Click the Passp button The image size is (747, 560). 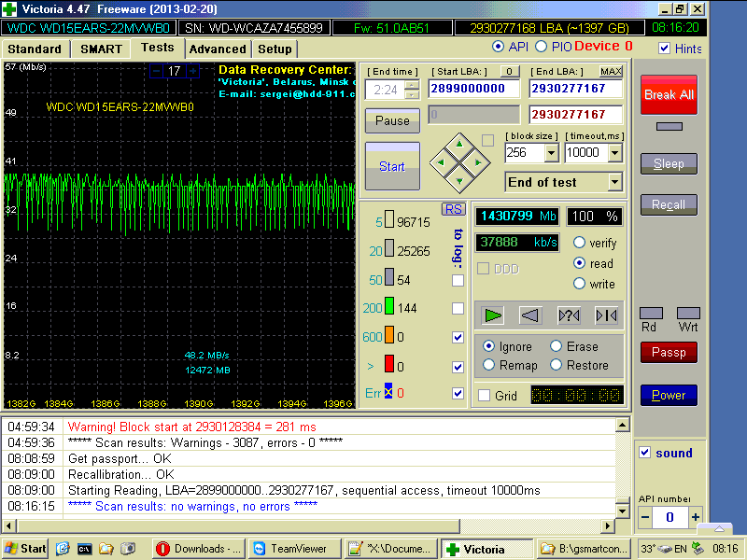click(x=669, y=353)
